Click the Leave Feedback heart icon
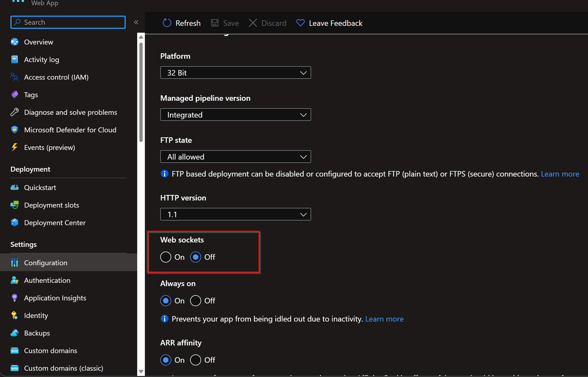This screenshot has width=588, height=377. click(300, 23)
